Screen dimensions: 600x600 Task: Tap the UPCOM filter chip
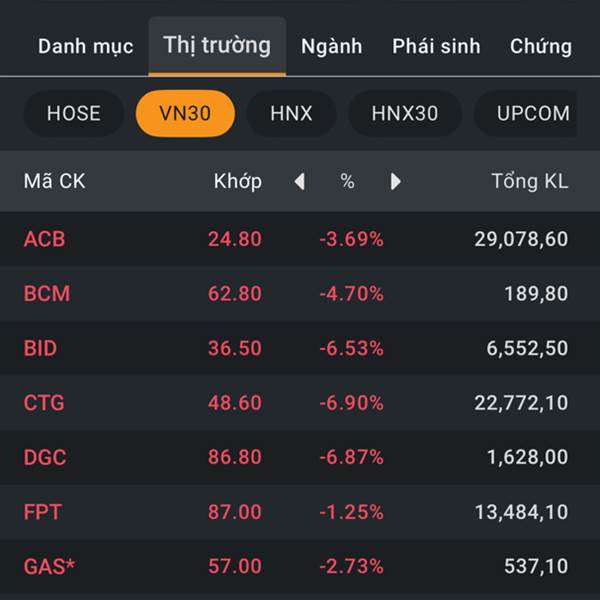click(x=534, y=113)
